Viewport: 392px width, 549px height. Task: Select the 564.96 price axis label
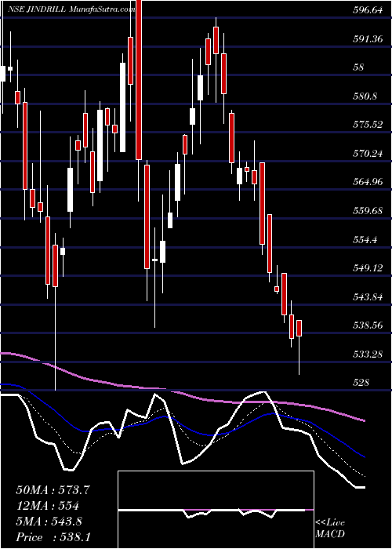coord(367,182)
